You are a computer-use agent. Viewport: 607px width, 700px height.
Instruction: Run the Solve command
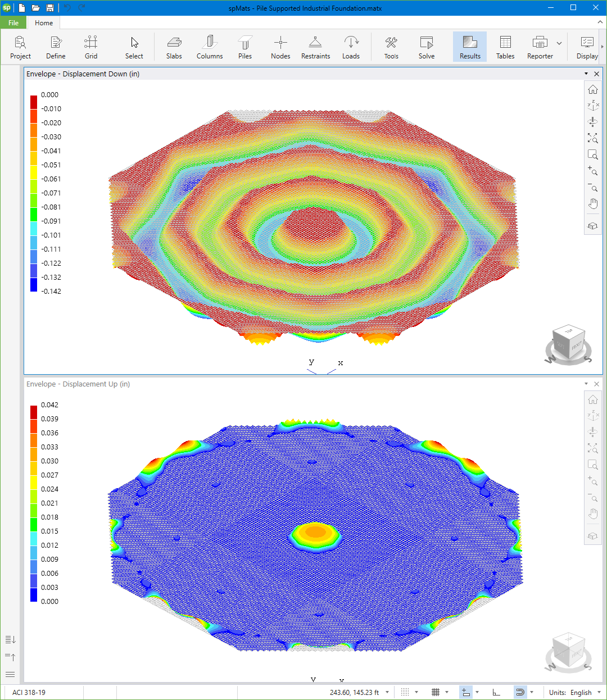point(426,47)
